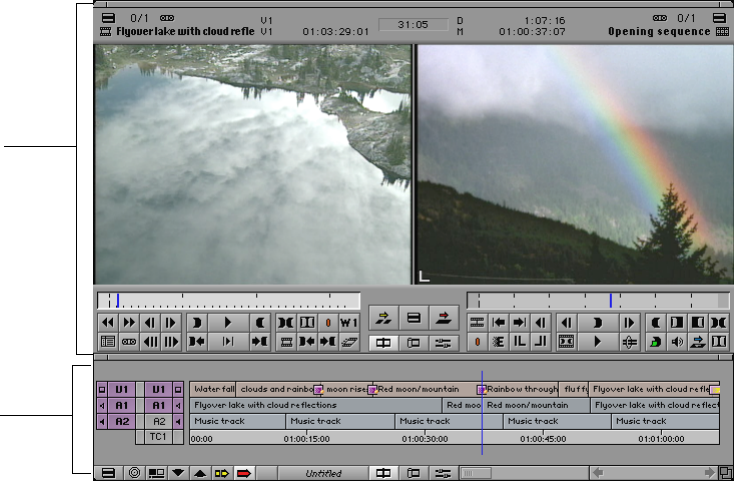This screenshot has width=734, height=481.
Task: Open the source clip name menu 'Flyover lake with cloud refle'
Action: [185, 31]
